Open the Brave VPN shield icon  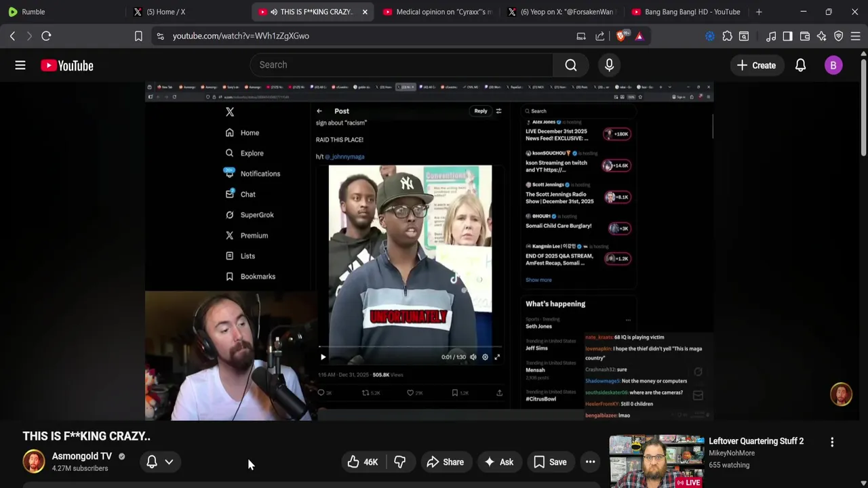tap(839, 36)
